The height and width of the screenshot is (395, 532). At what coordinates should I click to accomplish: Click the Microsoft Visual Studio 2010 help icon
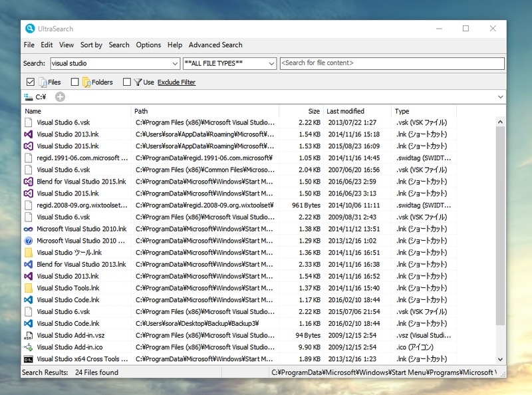pyautogui.click(x=29, y=241)
